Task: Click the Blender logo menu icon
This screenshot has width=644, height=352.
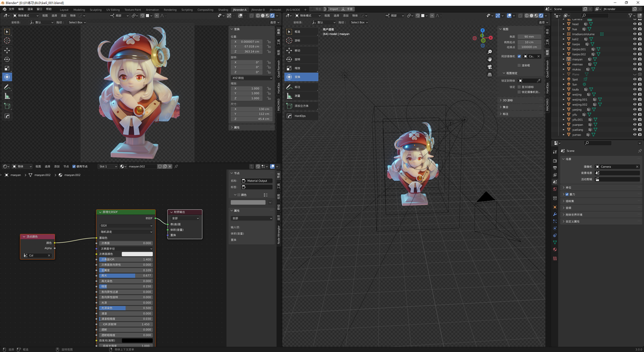Action: [4, 9]
